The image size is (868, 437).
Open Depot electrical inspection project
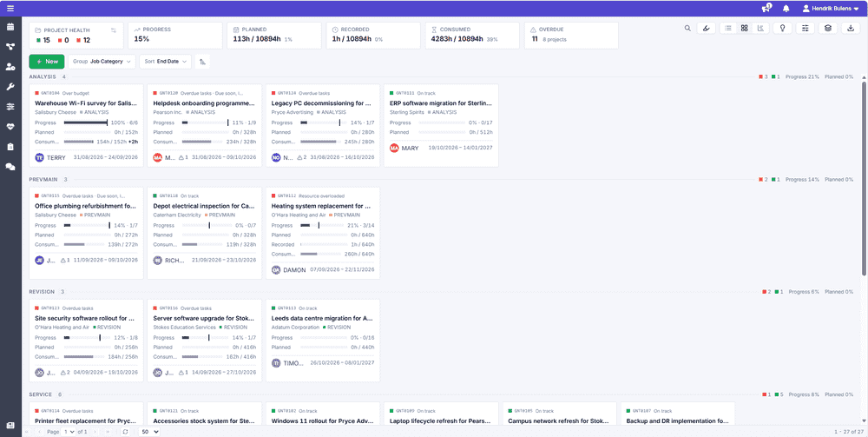[x=204, y=206]
